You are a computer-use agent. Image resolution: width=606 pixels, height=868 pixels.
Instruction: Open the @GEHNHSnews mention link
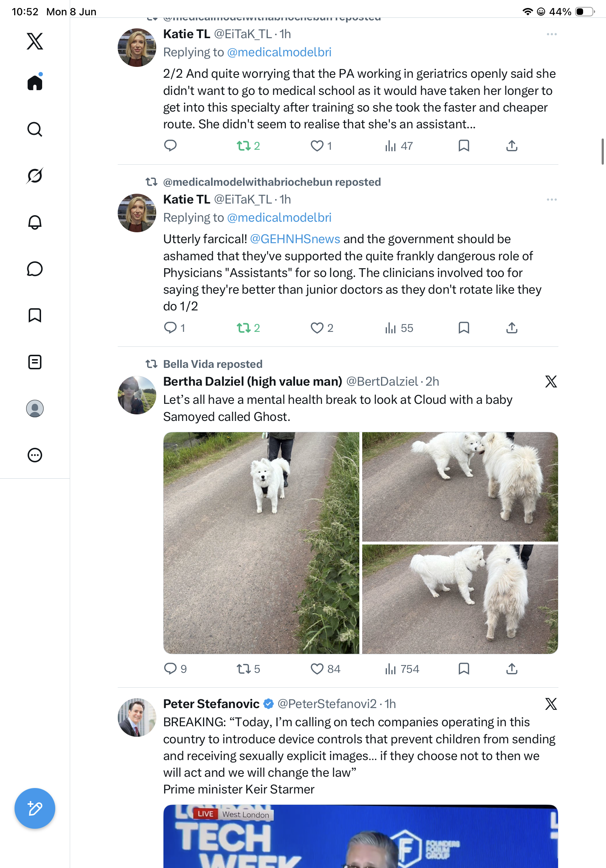click(x=295, y=239)
